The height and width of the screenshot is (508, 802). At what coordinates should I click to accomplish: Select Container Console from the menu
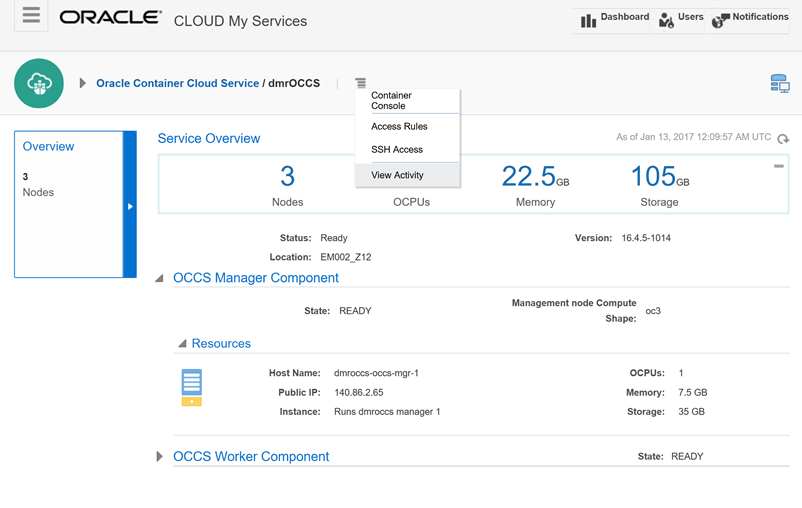[391, 100]
